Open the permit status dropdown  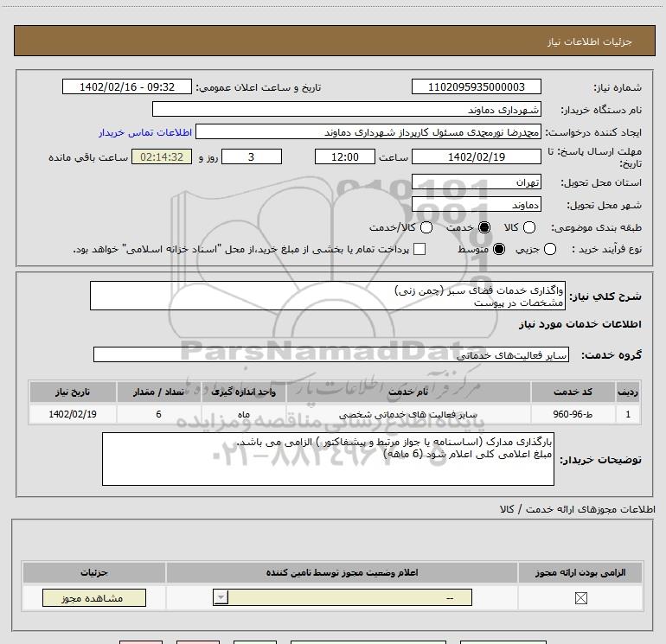coord(343,597)
